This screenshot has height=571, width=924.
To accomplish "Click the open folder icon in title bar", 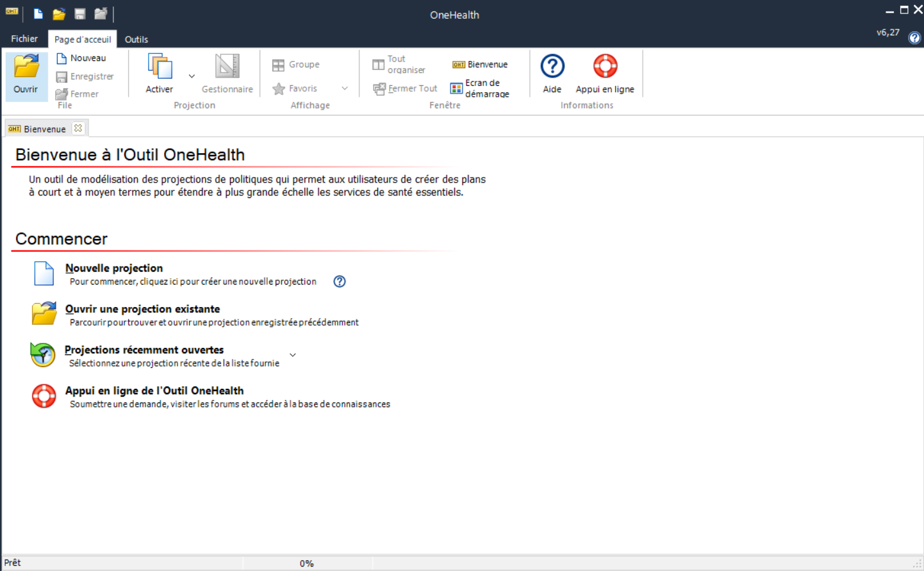I will pos(59,14).
